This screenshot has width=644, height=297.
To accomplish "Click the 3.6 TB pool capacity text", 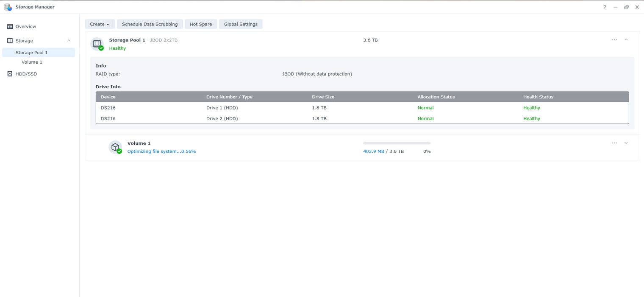I will click(x=370, y=40).
